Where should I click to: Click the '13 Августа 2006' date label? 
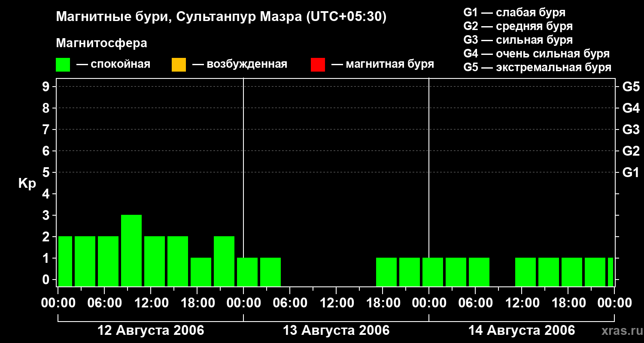click(336, 331)
